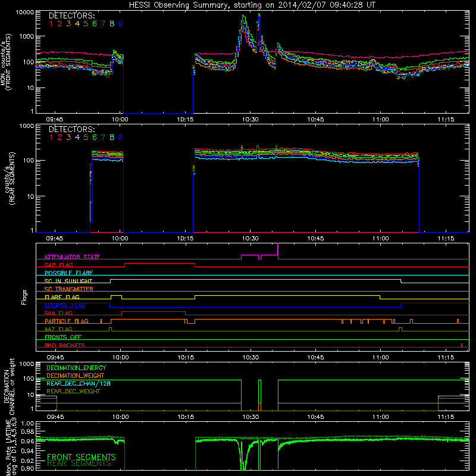Select cyan detector 8 in front segments legend
Screen dimensions: 476x476
[112, 24]
